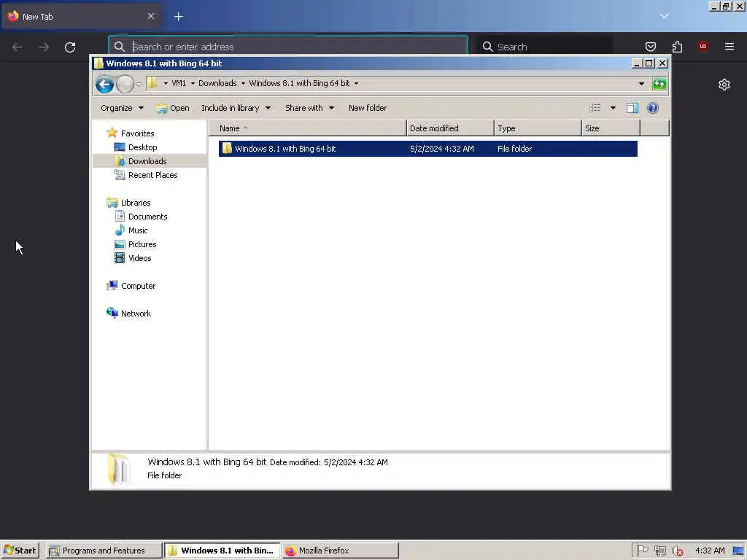
Task: Sort by Type column header
Action: [538, 128]
